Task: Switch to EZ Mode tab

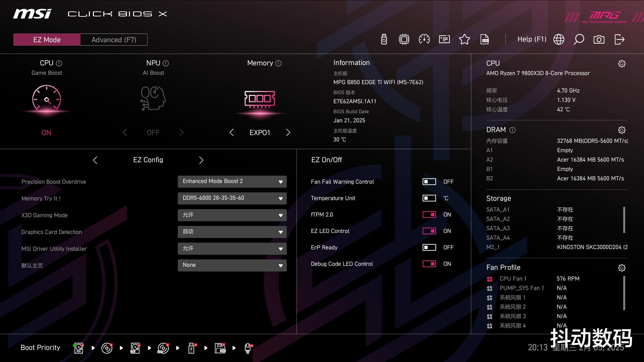Action: click(47, 40)
